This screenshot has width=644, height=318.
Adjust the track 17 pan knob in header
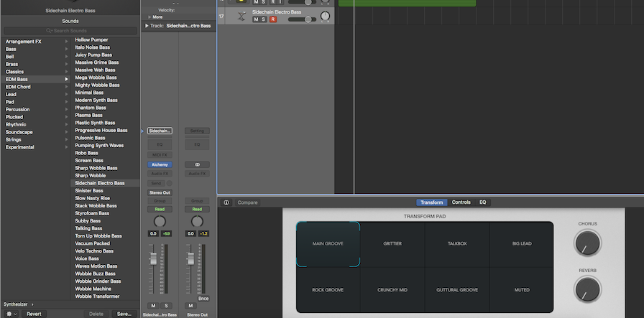click(x=325, y=17)
